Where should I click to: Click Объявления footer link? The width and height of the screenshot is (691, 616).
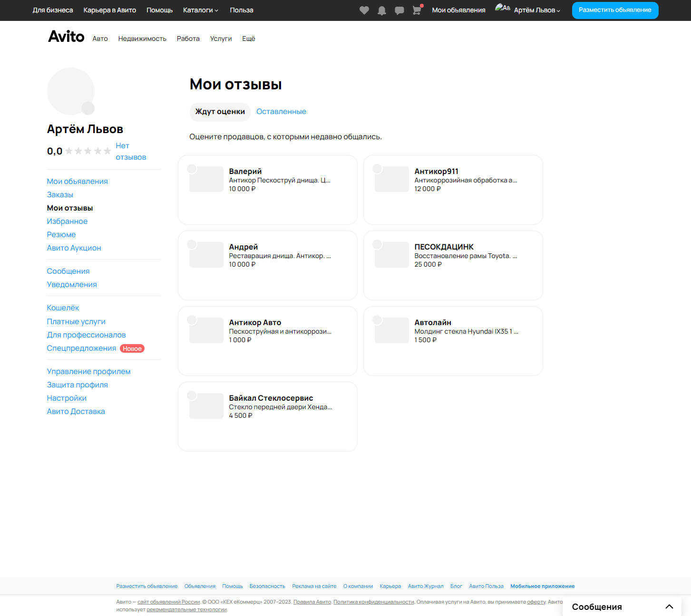(x=200, y=586)
